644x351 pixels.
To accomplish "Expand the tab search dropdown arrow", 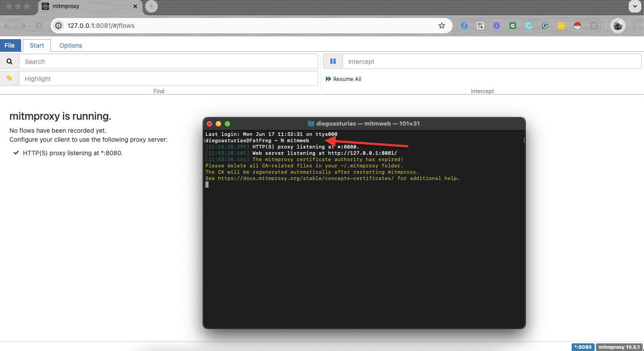I will tap(635, 6).
